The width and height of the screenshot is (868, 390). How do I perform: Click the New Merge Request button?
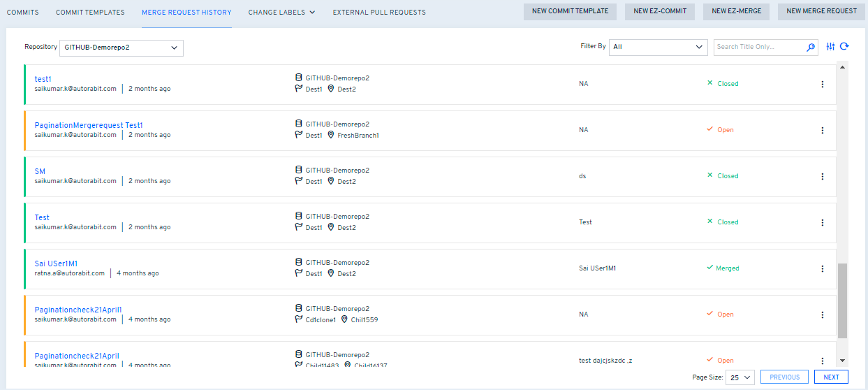821,11
